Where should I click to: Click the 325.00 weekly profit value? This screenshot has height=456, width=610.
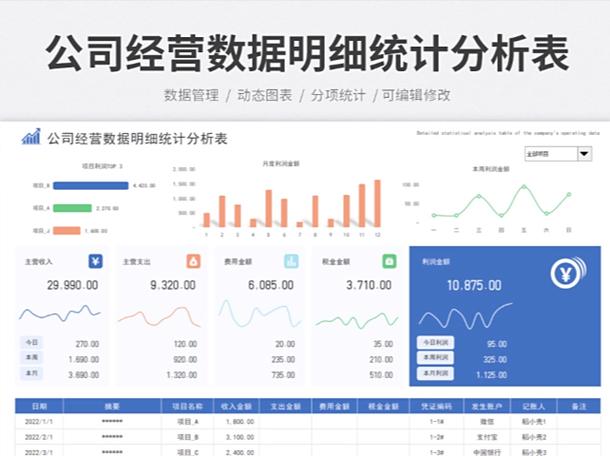tap(495, 360)
